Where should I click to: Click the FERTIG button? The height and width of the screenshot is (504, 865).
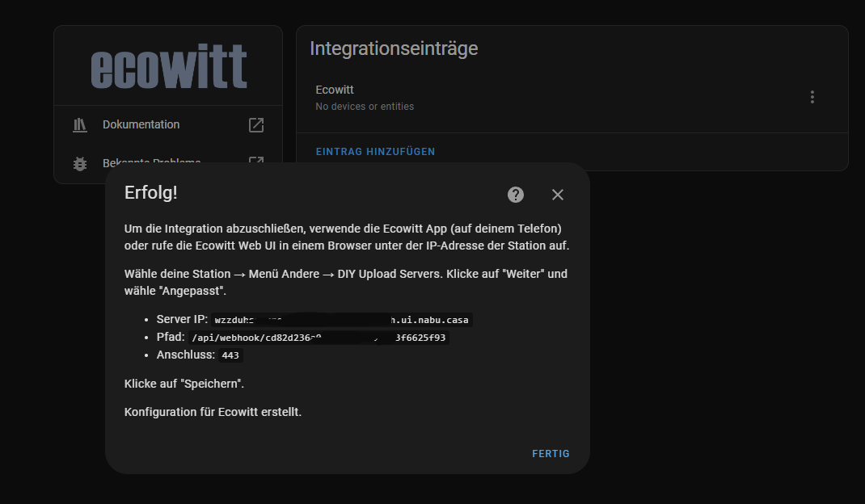(x=551, y=454)
